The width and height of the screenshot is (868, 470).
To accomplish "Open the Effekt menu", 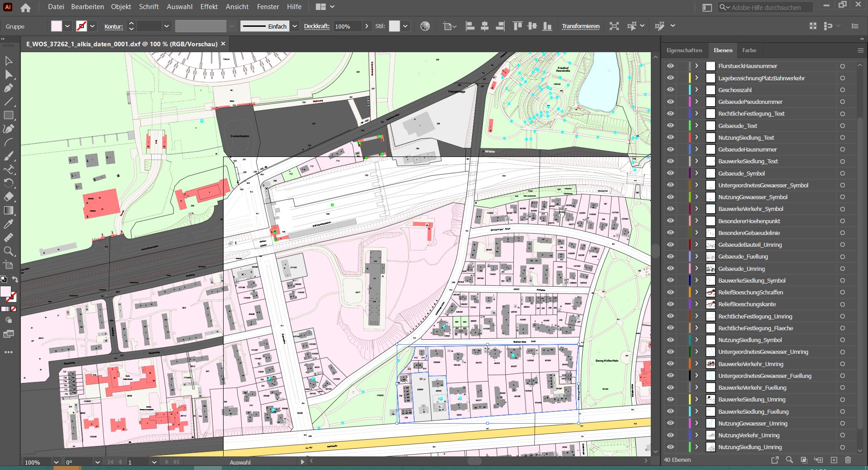I will click(209, 7).
